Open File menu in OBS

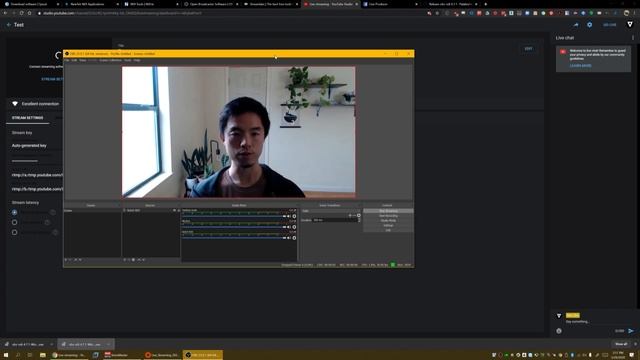tap(67, 60)
